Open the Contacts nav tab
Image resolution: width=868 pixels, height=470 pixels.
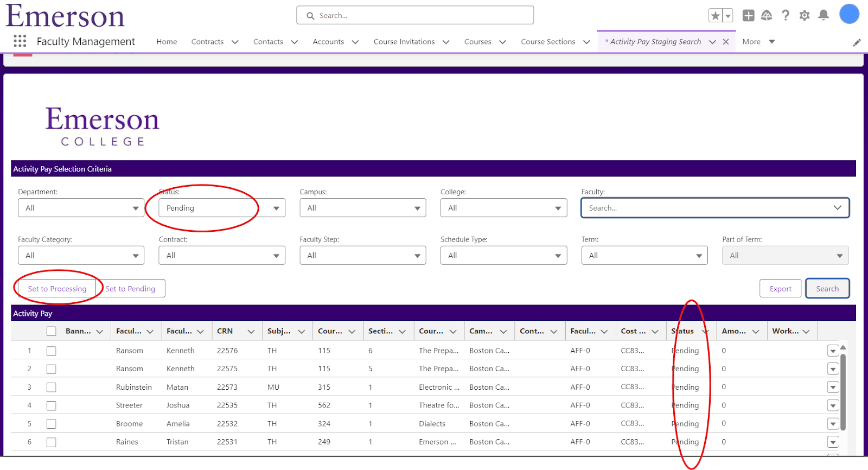268,42
